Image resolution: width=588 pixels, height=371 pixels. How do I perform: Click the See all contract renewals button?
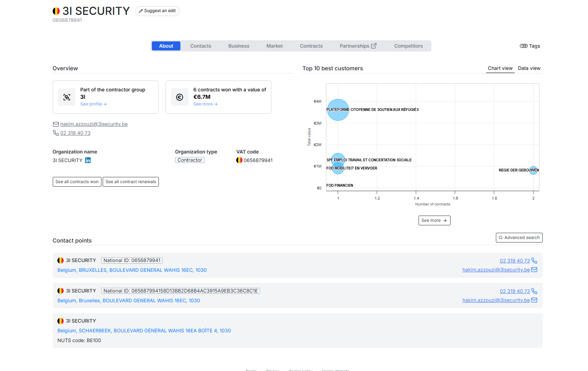point(131,182)
